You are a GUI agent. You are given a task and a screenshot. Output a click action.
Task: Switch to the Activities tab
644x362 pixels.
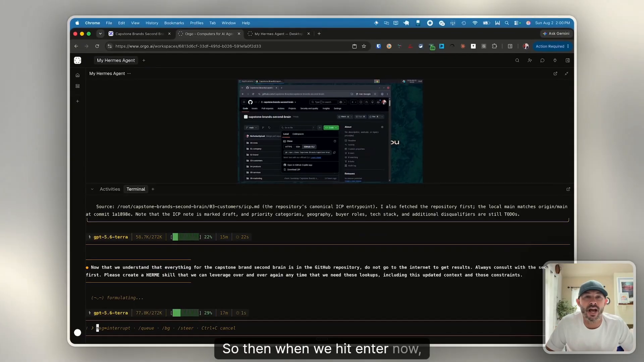(110, 189)
